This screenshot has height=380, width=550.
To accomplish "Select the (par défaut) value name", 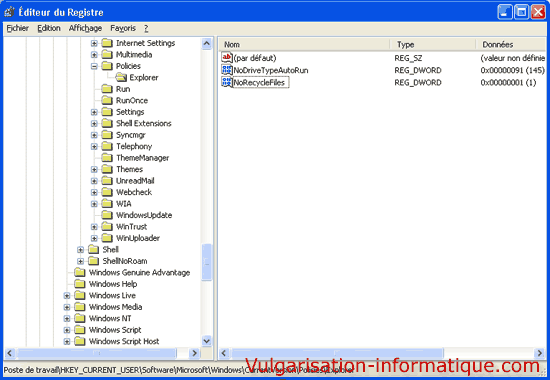I will pyautogui.click(x=255, y=58).
